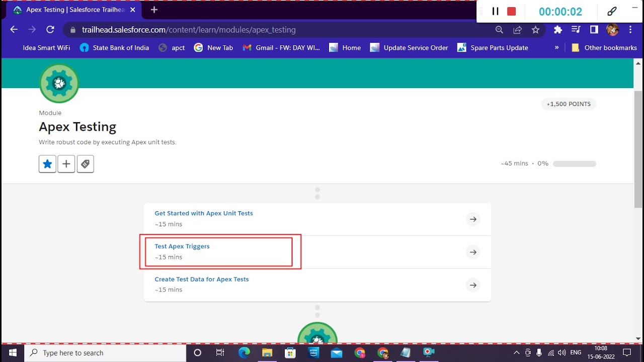This screenshot has height=362, width=644.
Task: Open Get Started with Apex Unit Tests
Action: click(204, 213)
